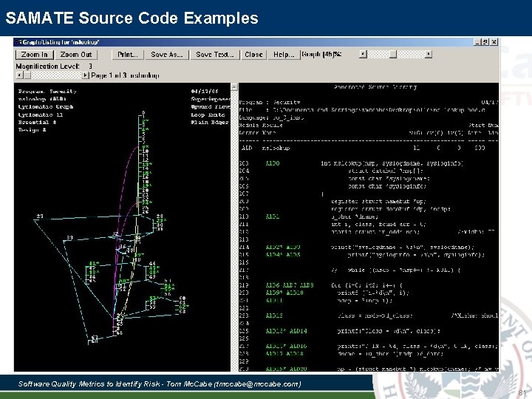Screen dimensions: 532x399
Task: Click the 'for (i=0; i<2; i++)' code line
Action: tap(366, 285)
